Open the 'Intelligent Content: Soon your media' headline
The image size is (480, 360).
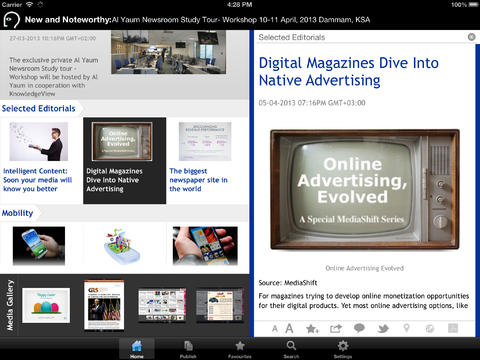click(x=37, y=180)
